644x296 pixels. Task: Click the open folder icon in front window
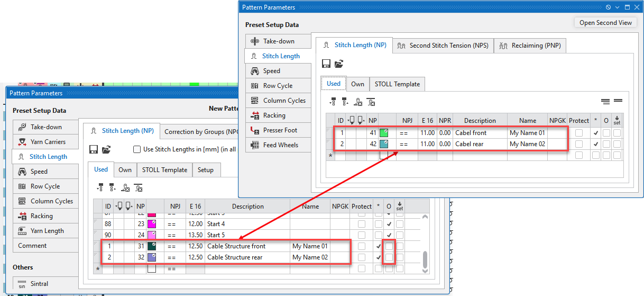[339, 64]
